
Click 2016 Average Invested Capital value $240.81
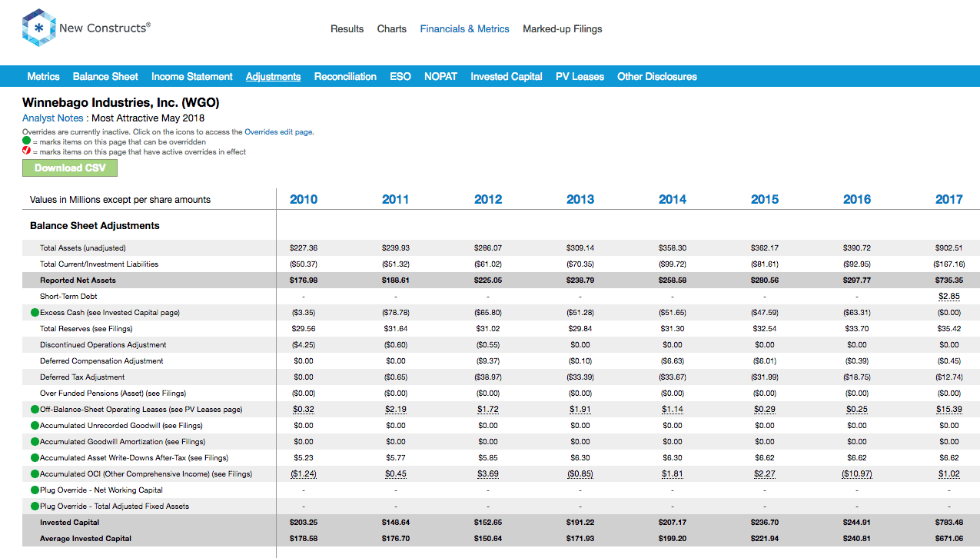pos(857,539)
